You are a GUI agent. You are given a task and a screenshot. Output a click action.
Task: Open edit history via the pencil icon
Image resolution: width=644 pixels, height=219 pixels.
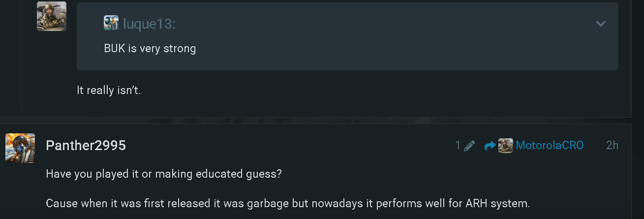click(469, 146)
